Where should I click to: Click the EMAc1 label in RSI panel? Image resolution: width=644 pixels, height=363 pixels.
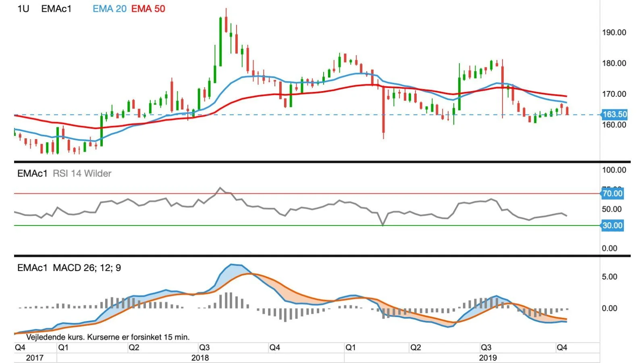(32, 173)
